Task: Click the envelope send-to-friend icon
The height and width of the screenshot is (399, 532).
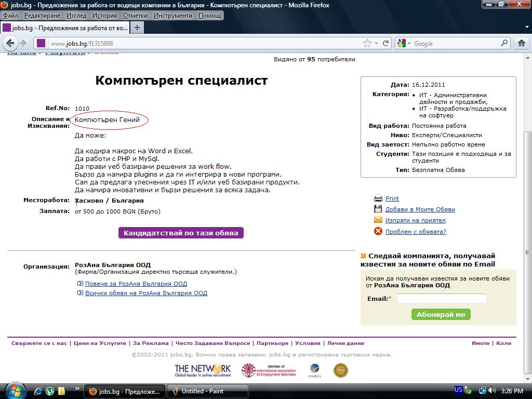Action: click(378, 220)
